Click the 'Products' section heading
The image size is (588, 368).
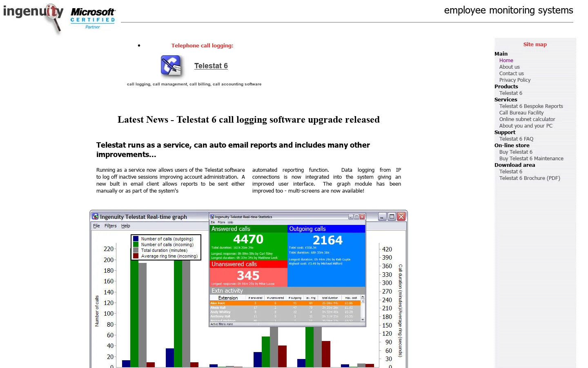coord(506,87)
